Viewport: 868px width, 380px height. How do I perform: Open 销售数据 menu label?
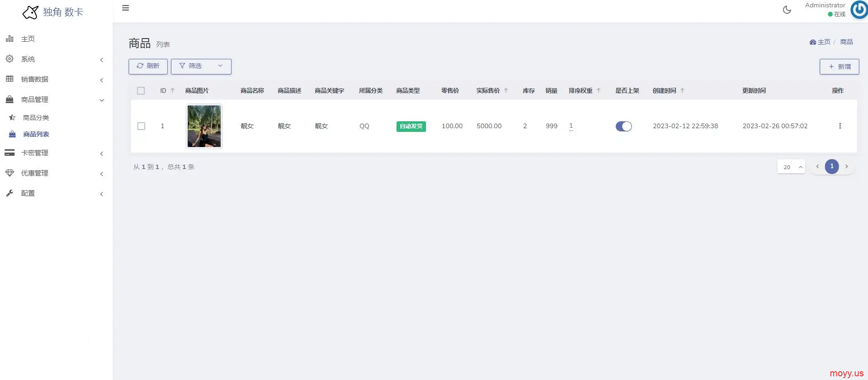[34, 79]
